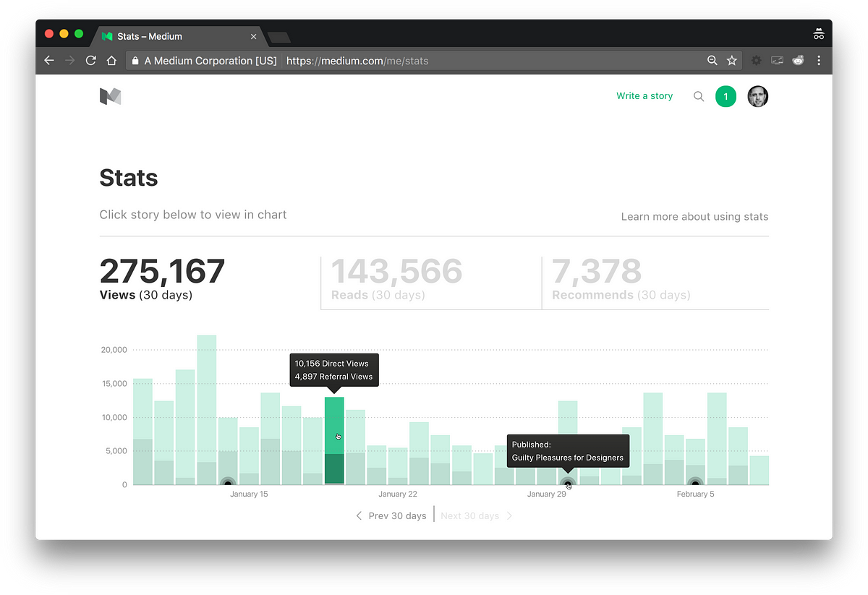Click the macOS yellow minimize button
The height and width of the screenshot is (595, 868).
click(64, 34)
